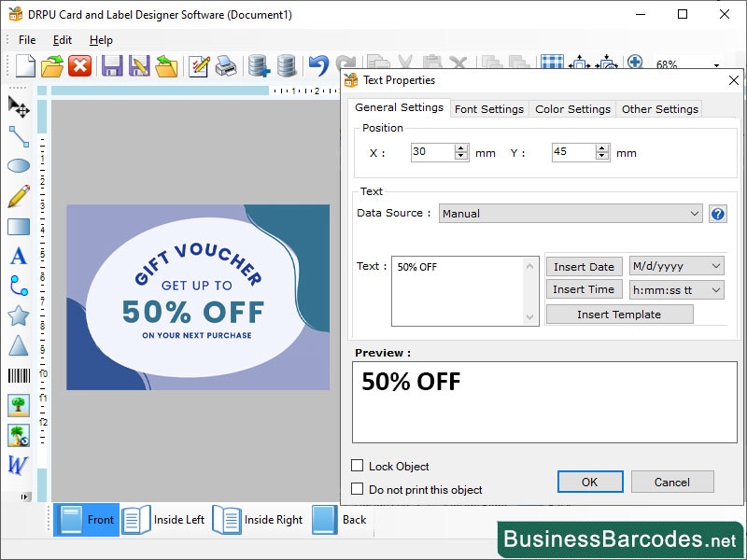Choose the Star shape tool
Image resolution: width=747 pixels, height=560 pixels.
[19, 315]
